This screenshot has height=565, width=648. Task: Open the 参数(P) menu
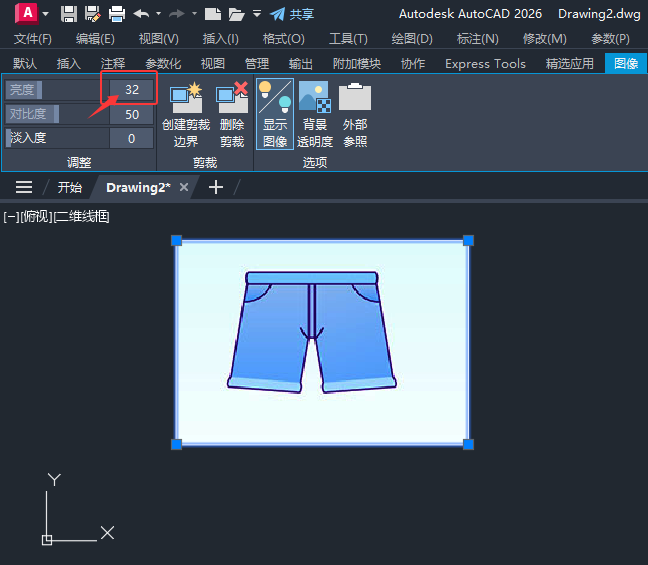point(610,39)
